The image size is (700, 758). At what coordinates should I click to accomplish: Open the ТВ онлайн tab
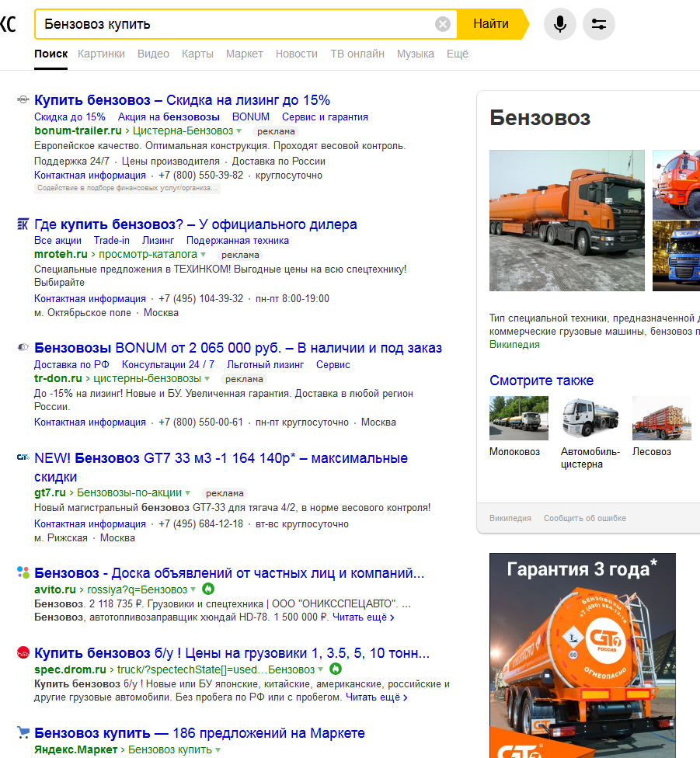pyautogui.click(x=357, y=54)
